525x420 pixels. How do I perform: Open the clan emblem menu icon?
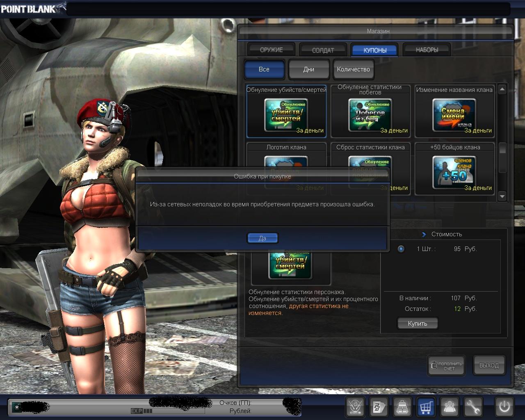(355, 407)
